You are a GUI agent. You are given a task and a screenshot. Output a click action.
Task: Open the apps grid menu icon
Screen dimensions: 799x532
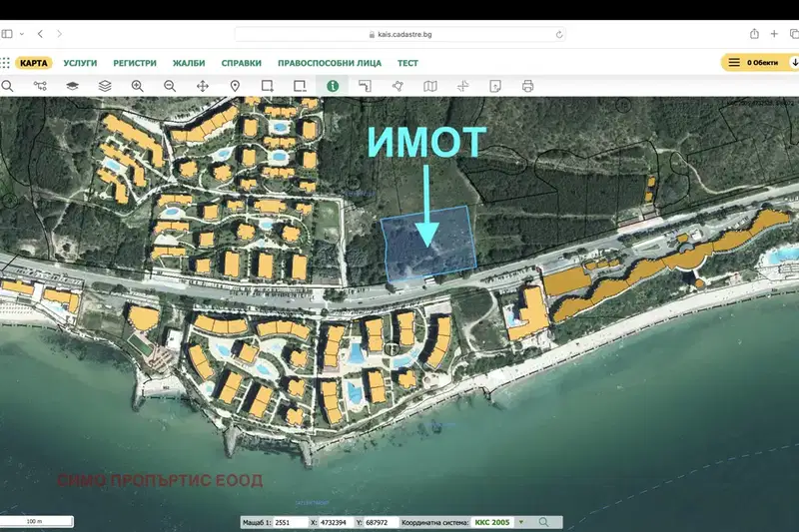click(5, 63)
